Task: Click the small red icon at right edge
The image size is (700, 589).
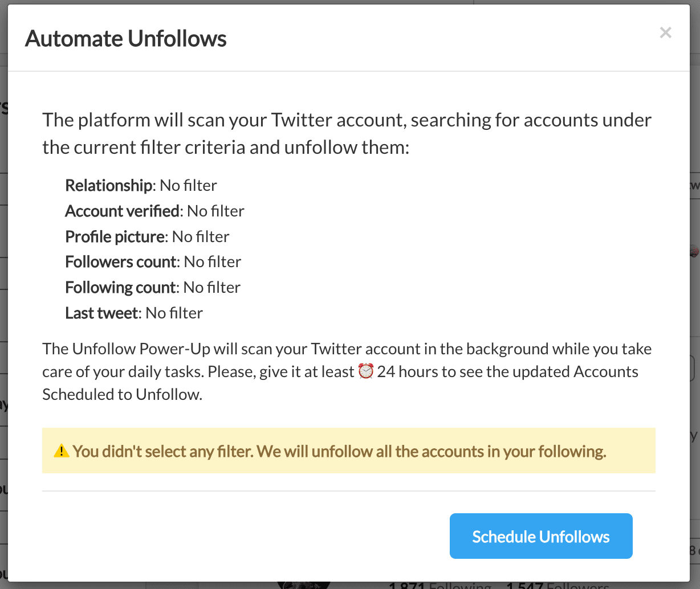Action: 694,251
